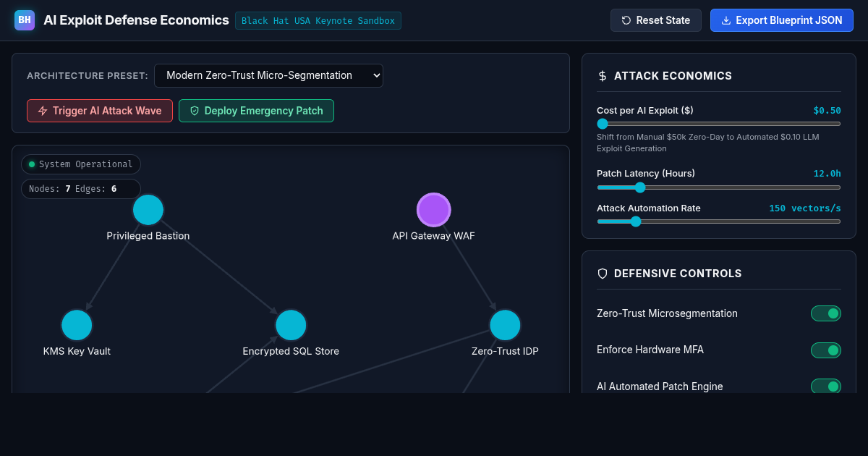Select the Zero-Trust IDP node
The image size is (868, 456).
[505, 325]
